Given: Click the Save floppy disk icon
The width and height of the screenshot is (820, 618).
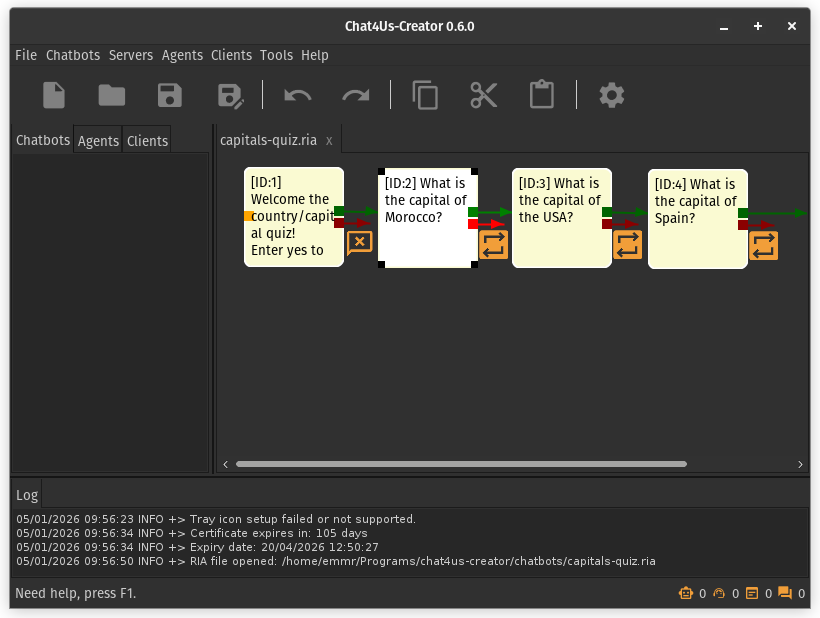Looking at the screenshot, I should 170,95.
